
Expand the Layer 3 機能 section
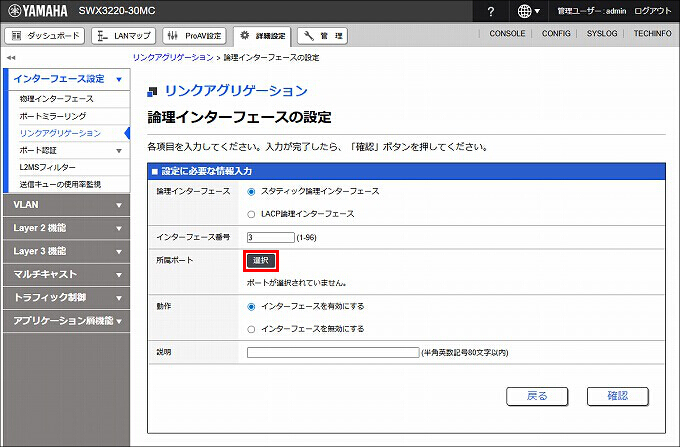(66, 251)
